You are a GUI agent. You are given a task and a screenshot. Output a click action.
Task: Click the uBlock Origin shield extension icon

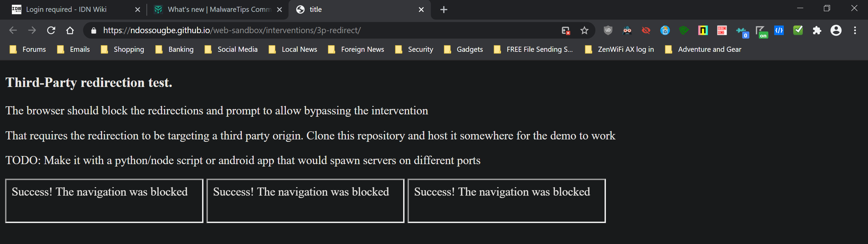[x=608, y=30]
